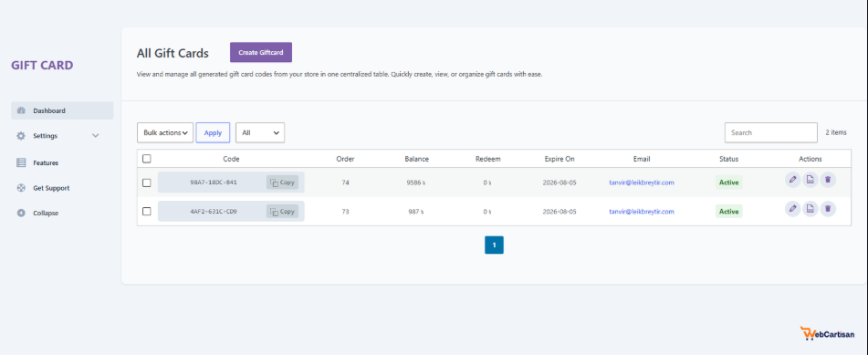Click redeem value in order 73 row

pos(487,211)
